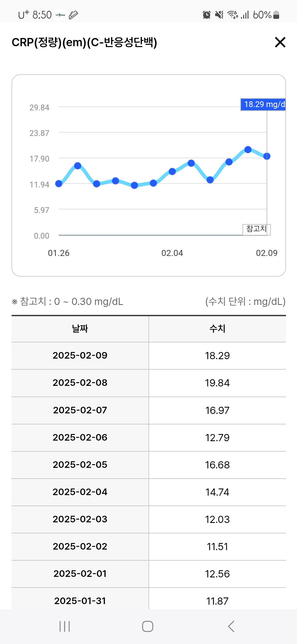This screenshot has height=644, width=297.
Task: Tap the pen icon in status bar
Action: point(73,15)
